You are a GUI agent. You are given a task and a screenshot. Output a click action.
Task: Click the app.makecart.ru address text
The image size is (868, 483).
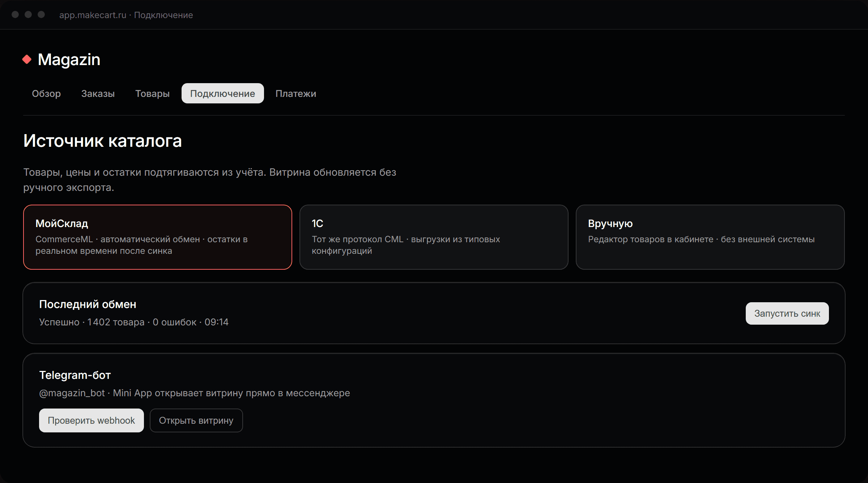pyautogui.click(x=93, y=15)
